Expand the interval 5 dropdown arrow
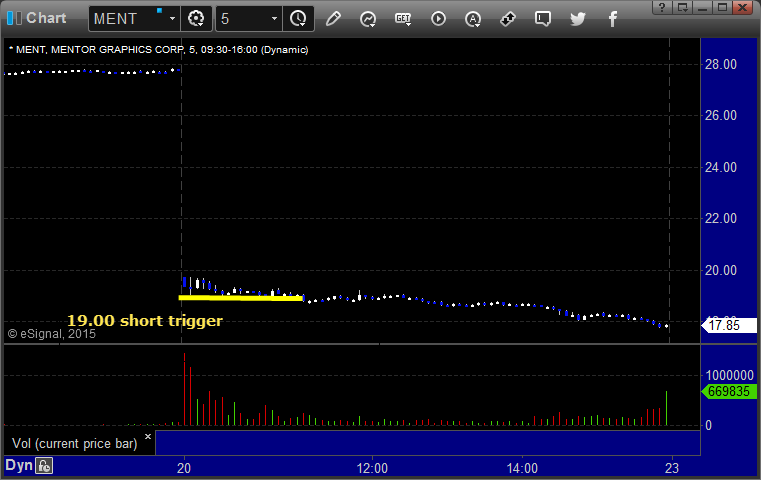The height and width of the screenshot is (480, 761). tap(274, 19)
